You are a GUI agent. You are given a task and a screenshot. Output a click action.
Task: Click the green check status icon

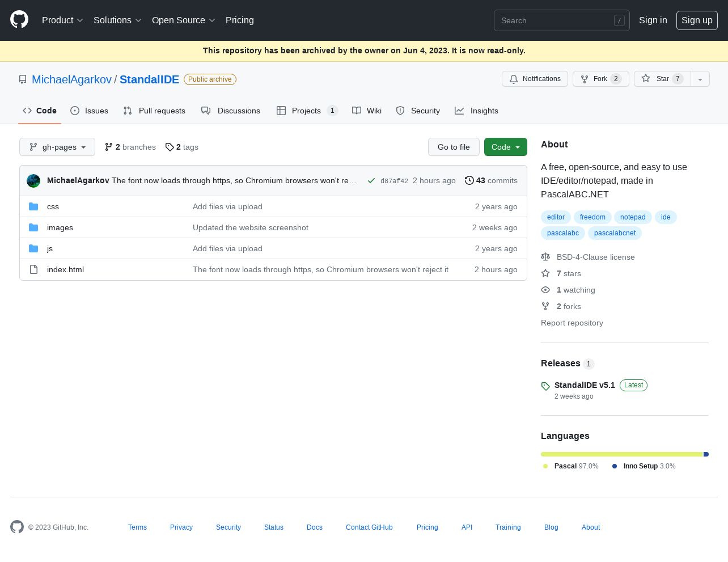(x=371, y=180)
